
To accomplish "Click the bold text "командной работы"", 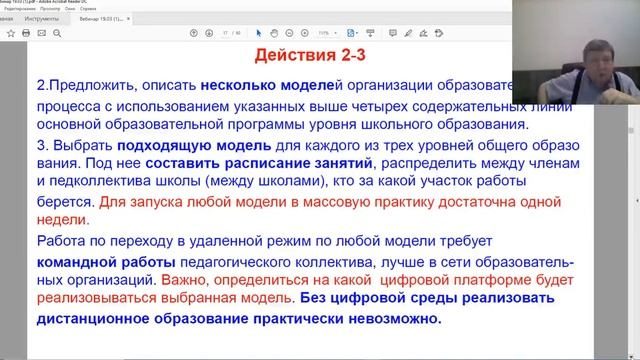I will 106,262.
